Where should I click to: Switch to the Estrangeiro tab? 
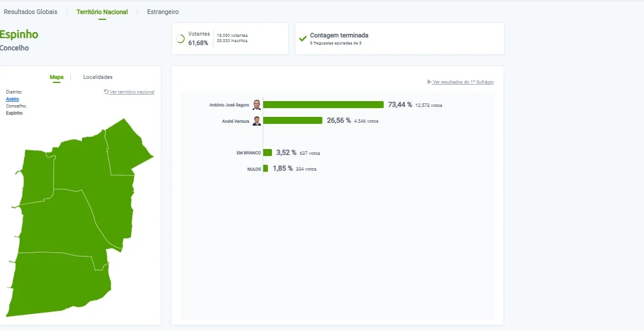click(x=163, y=12)
